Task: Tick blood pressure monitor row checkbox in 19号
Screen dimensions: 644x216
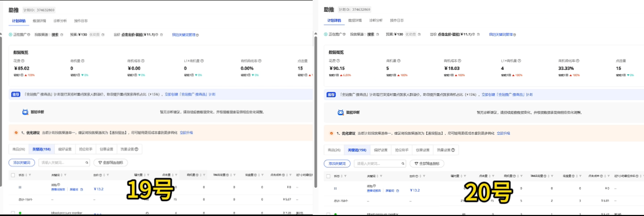Action: 13,213
